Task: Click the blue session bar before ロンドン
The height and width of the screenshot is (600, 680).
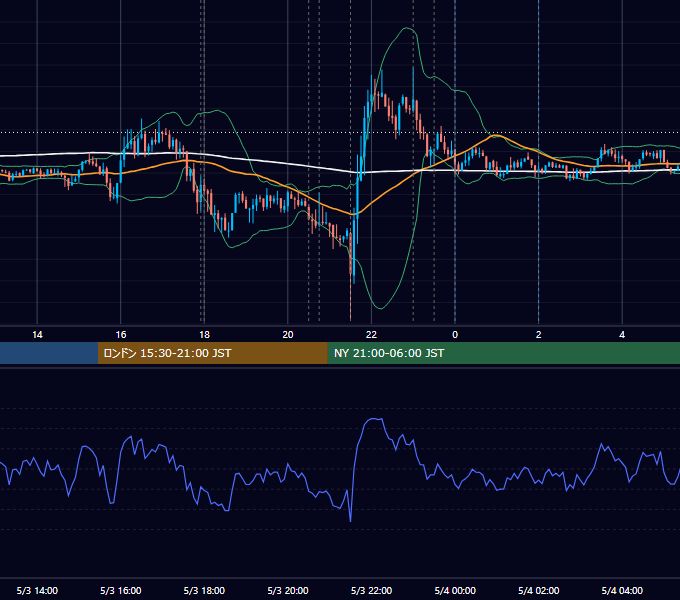Action: (x=49, y=353)
